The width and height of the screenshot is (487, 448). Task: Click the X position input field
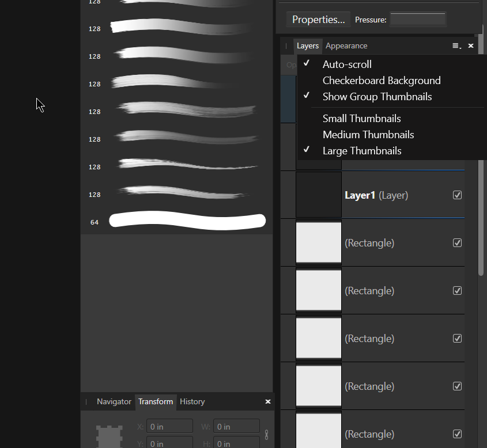(x=169, y=427)
